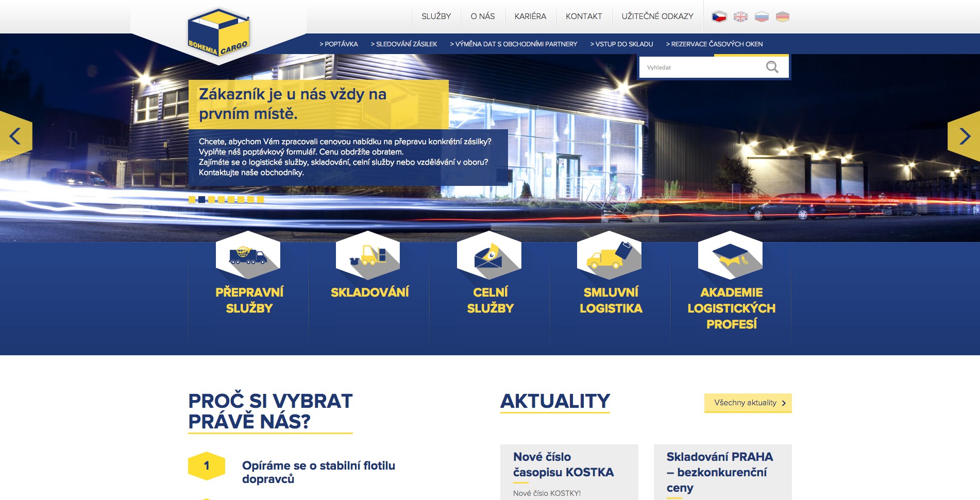This screenshot has width=980, height=500.
Task: Click the Bohemia Cargo logo
Action: 218,32
